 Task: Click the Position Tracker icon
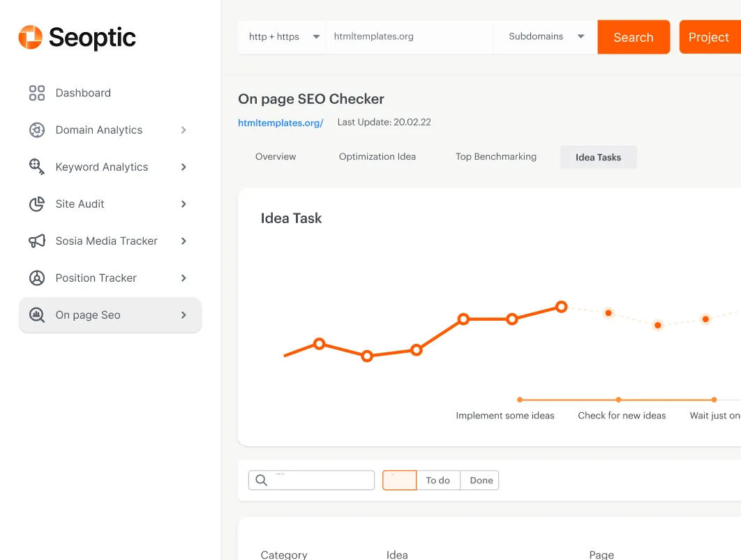coord(37,278)
